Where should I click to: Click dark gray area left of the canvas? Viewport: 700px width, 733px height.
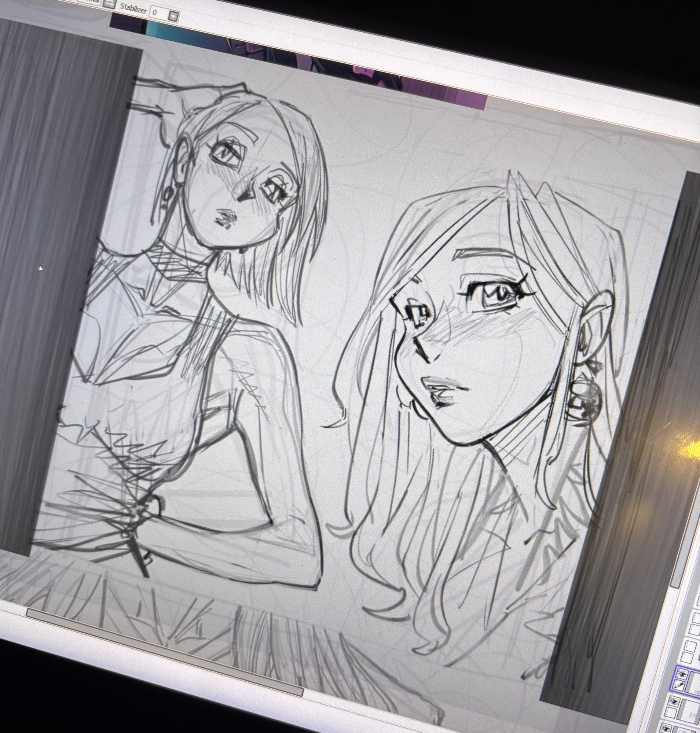[56, 261]
